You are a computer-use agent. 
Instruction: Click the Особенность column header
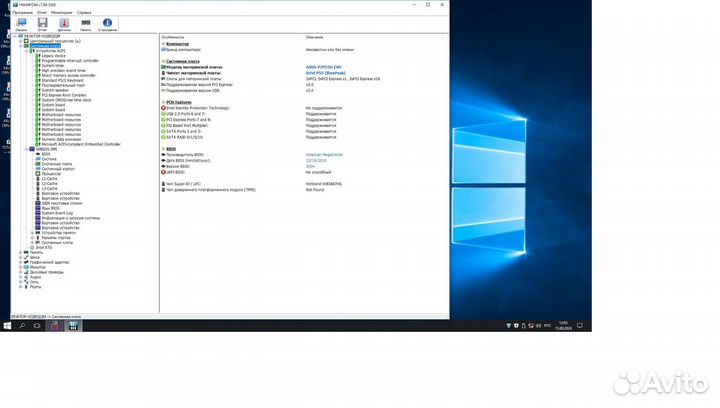(173, 37)
